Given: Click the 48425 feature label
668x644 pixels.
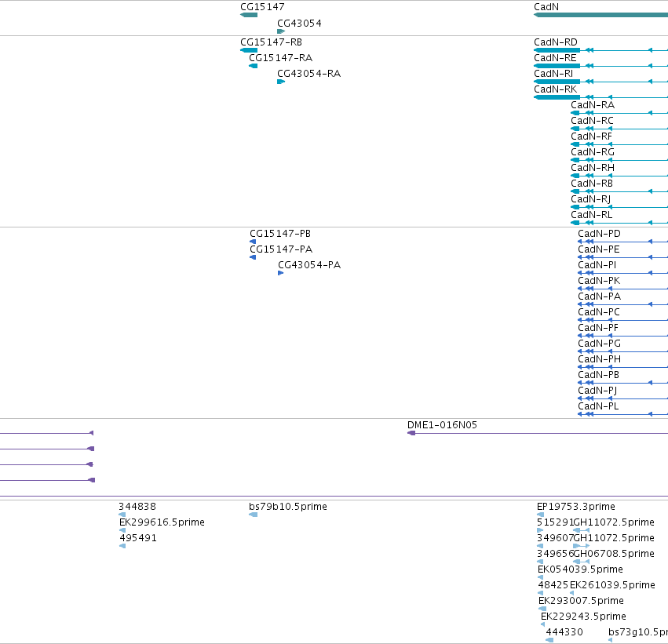Looking at the screenshot, I should point(553,586).
